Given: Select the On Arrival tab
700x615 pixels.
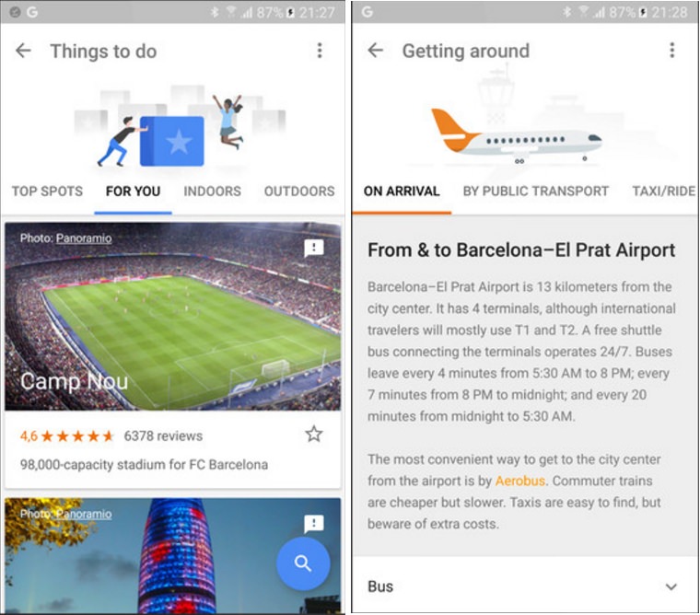Looking at the screenshot, I should 402,191.
